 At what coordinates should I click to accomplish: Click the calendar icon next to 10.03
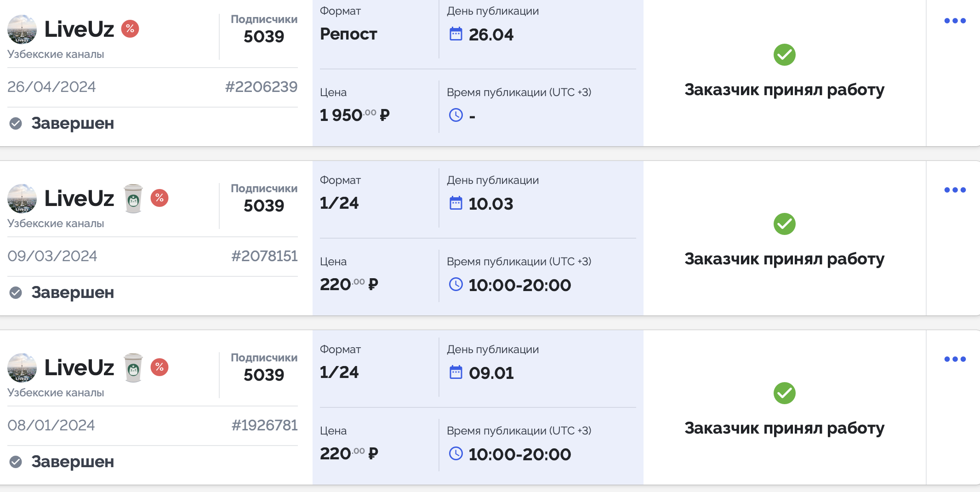456,203
